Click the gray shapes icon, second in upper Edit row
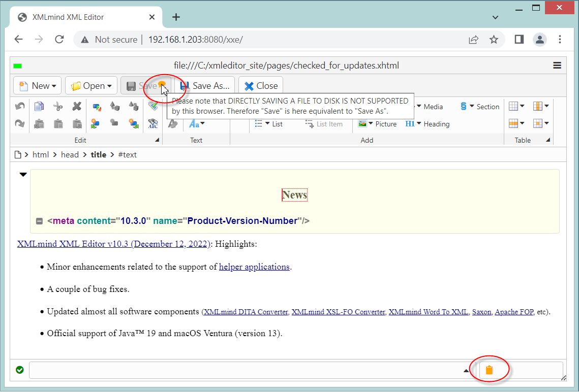 tap(114, 106)
